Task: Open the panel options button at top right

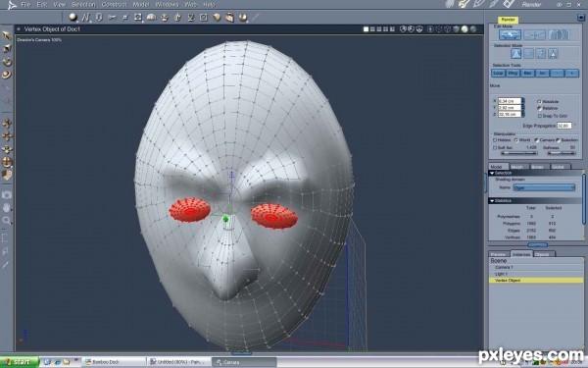Action: pos(581,18)
